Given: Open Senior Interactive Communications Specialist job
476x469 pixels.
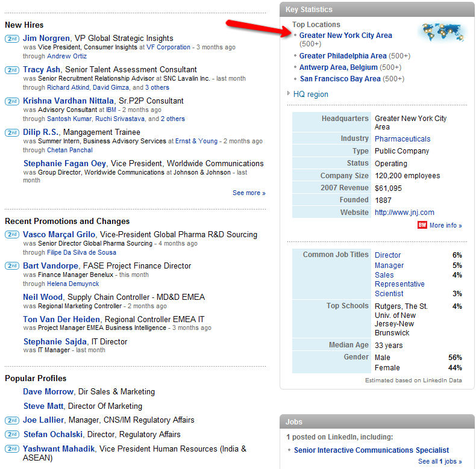Looking at the screenshot, I should pos(371,450).
